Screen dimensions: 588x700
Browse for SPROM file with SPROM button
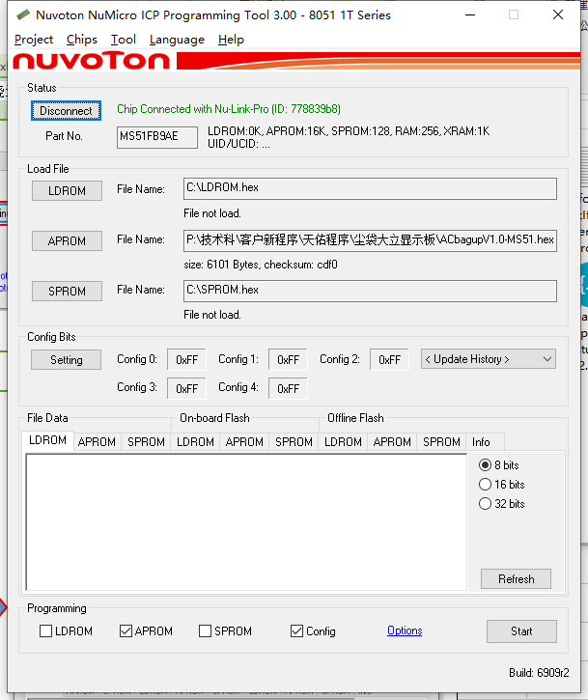point(67,291)
